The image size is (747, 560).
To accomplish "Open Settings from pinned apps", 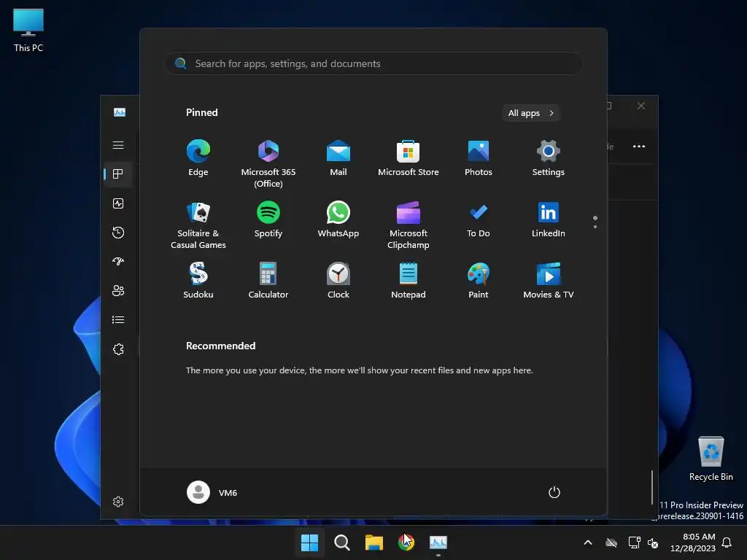I will [x=549, y=157].
